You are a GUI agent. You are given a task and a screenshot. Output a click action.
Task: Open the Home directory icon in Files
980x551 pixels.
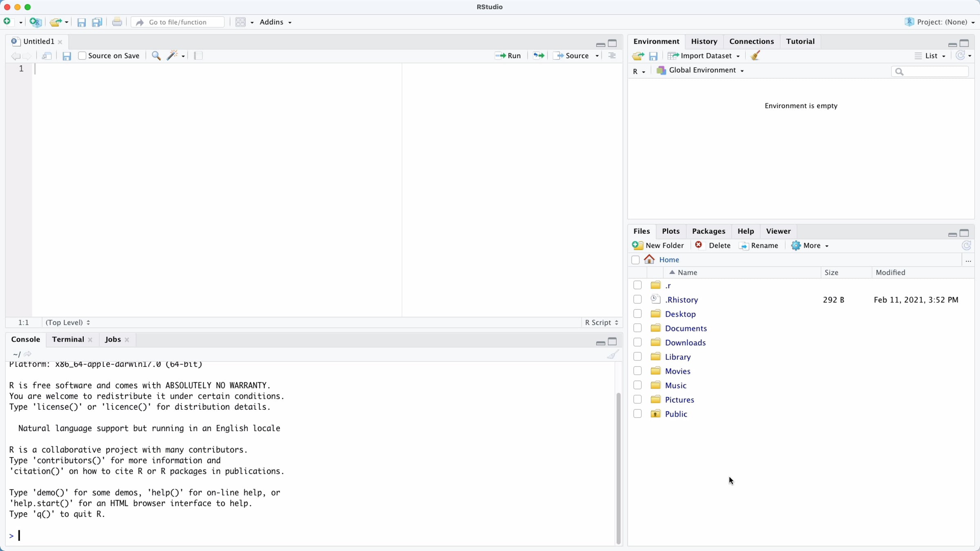click(x=649, y=259)
